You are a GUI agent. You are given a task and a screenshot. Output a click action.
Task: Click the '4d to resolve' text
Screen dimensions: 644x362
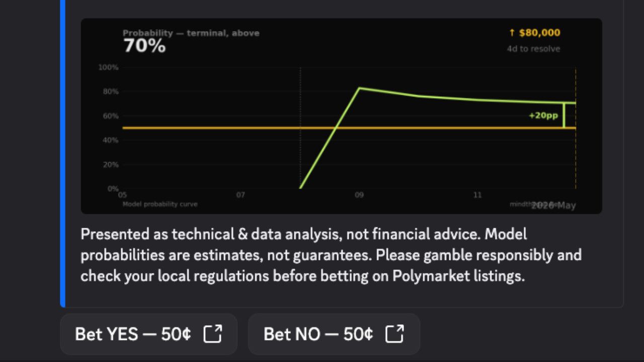[x=533, y=49]
